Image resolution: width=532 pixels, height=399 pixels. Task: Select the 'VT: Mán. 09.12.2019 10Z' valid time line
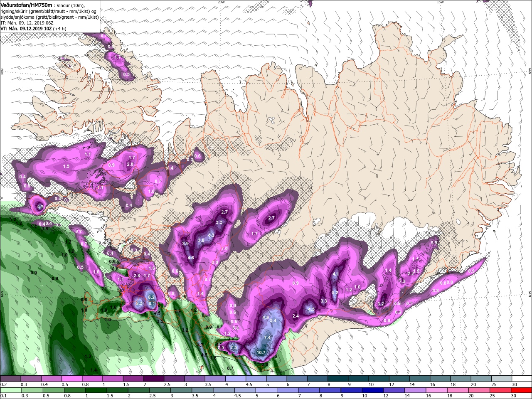[26, 29]
